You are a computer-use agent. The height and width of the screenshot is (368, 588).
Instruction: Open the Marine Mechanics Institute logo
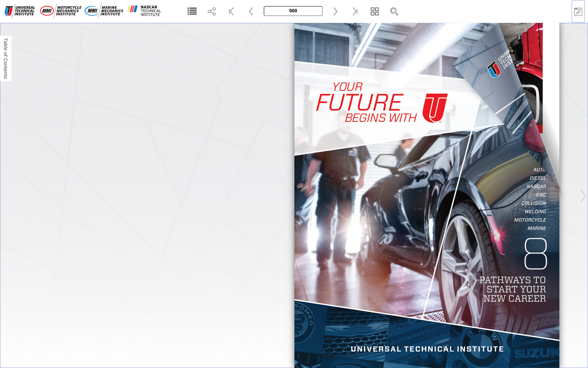pyautogui.click(x=104, y=11)
